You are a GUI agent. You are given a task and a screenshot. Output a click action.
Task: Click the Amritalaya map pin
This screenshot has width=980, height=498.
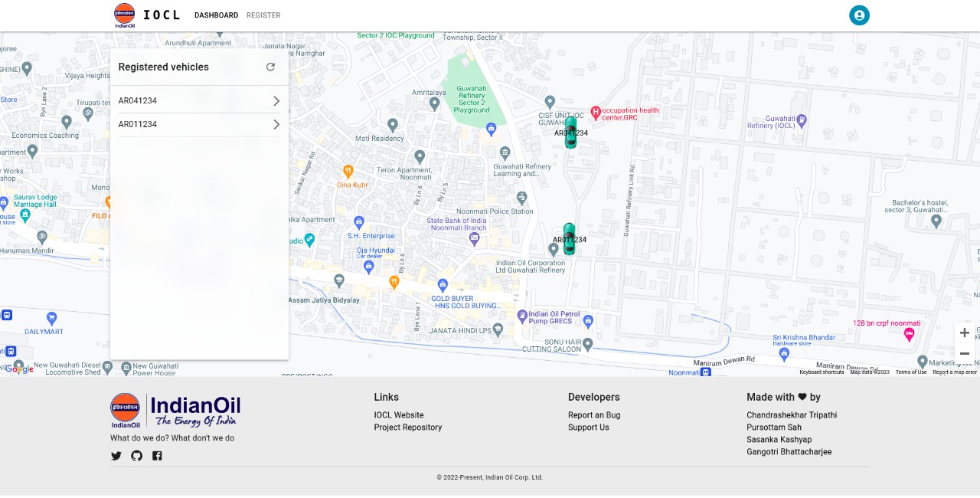(434, 103)
